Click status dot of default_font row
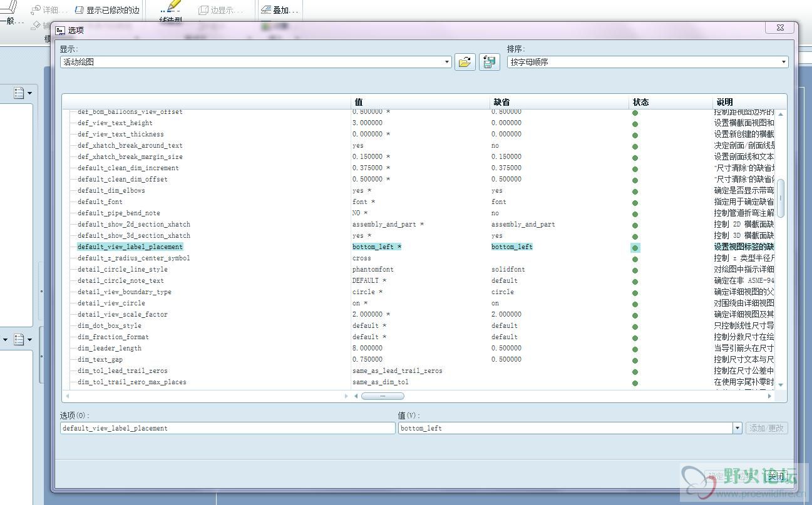 [x=635, y=203]
